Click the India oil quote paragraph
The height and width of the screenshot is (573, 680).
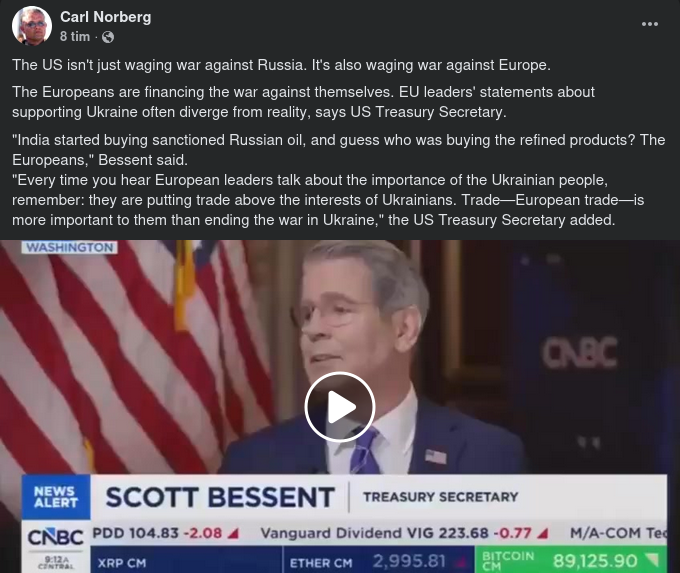[338, 150]
